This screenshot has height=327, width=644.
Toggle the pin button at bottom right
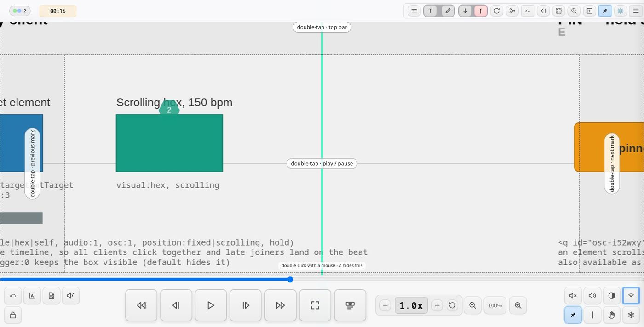[x=573, y=315]
